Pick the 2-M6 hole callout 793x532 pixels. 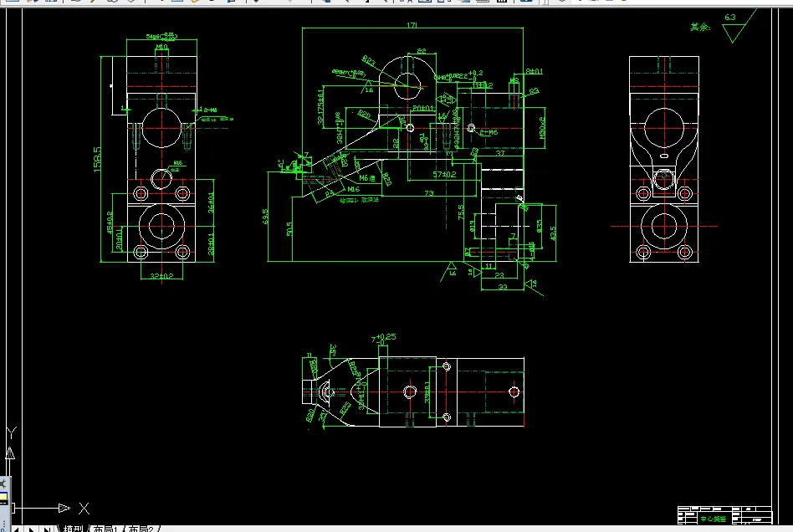point(489,132)
